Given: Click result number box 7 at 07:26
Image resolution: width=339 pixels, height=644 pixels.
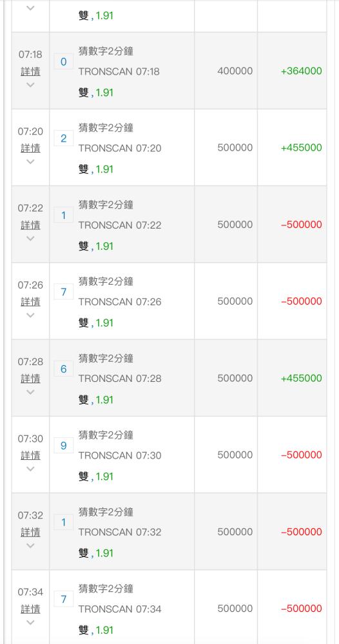Looking at the screenshot, I should click(64, 292).
